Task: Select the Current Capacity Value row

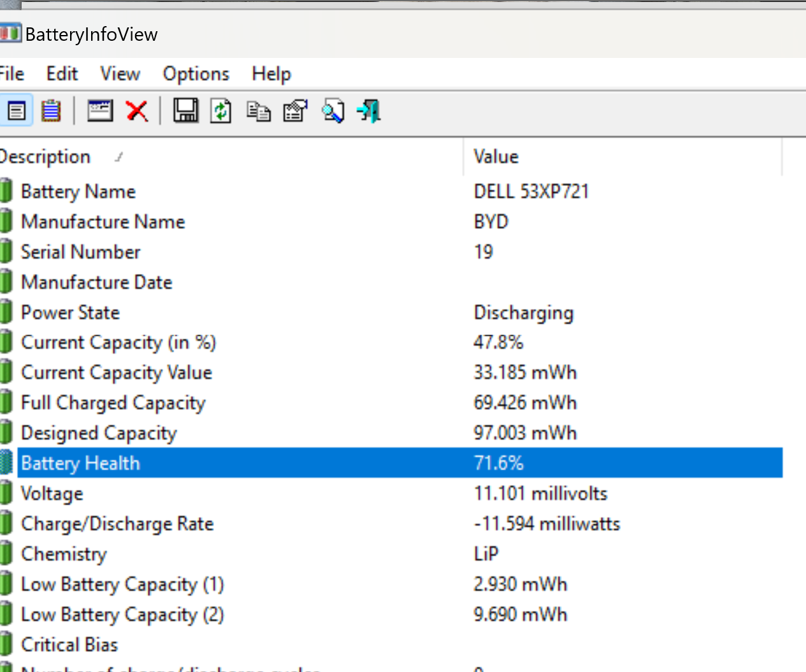Action: point(391,372)
